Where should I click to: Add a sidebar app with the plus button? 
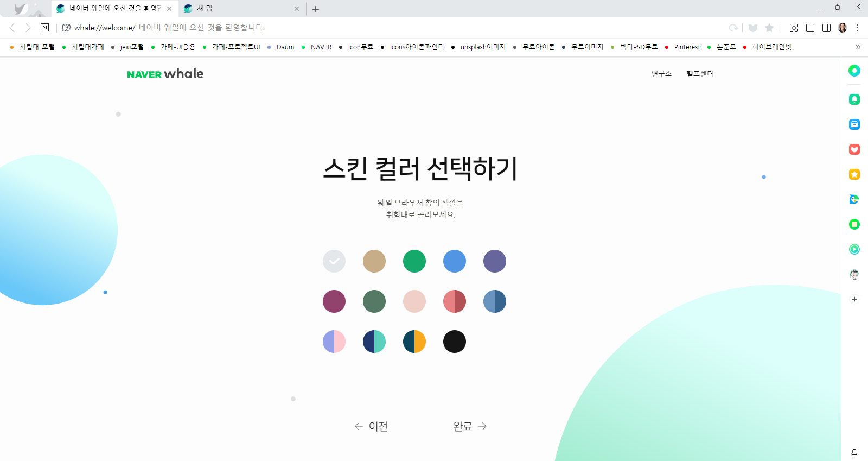click(854, 299)
